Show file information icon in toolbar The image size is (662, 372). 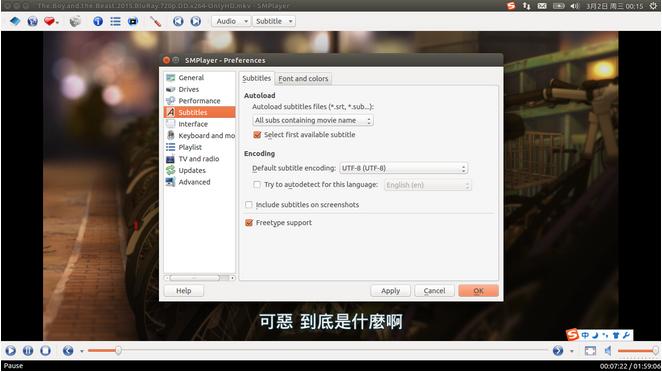98,21
